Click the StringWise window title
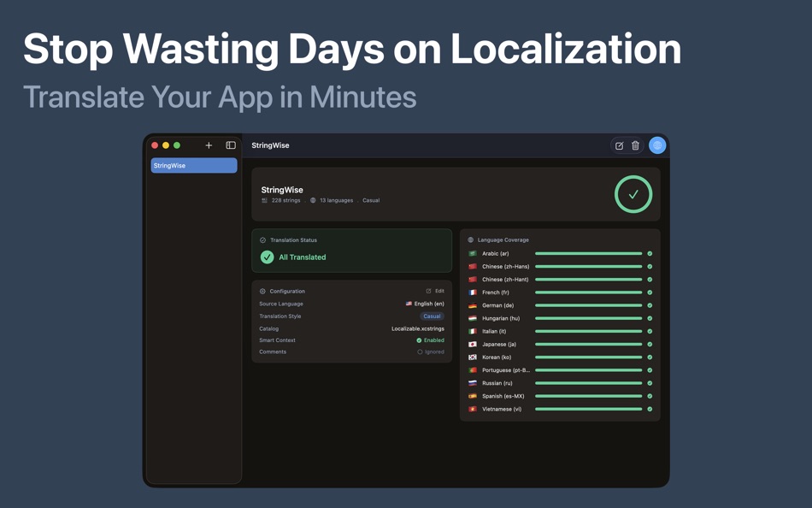The width and height of the screenshot is (812, 508). pyautogui.click(x=269, y=145)
